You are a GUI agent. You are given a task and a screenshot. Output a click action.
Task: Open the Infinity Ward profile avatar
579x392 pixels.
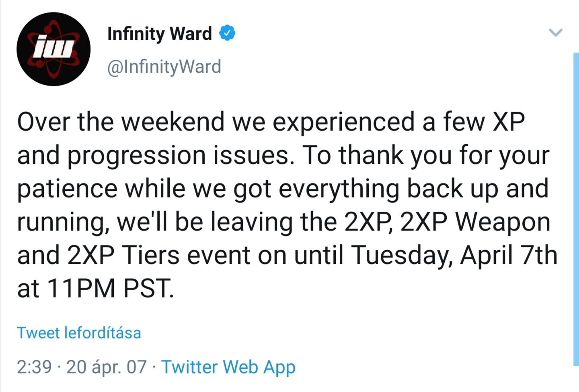[53, 49]
